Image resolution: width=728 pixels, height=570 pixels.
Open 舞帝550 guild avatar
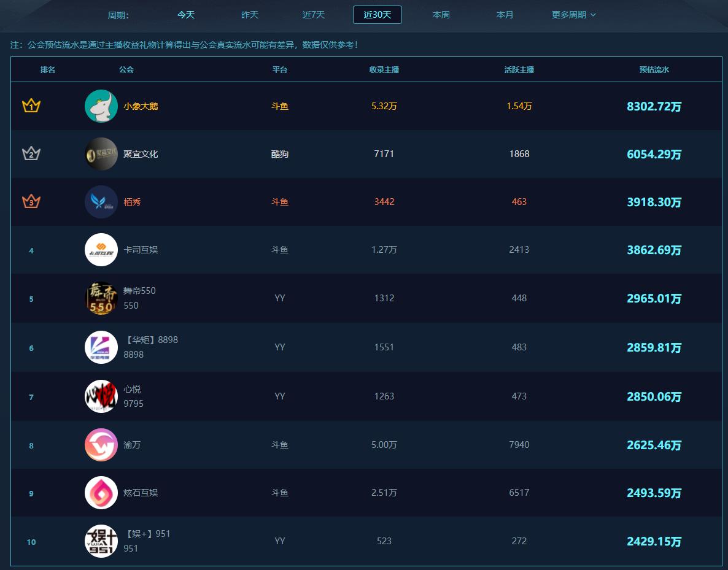pyautogui.click(x=101, y=298)
